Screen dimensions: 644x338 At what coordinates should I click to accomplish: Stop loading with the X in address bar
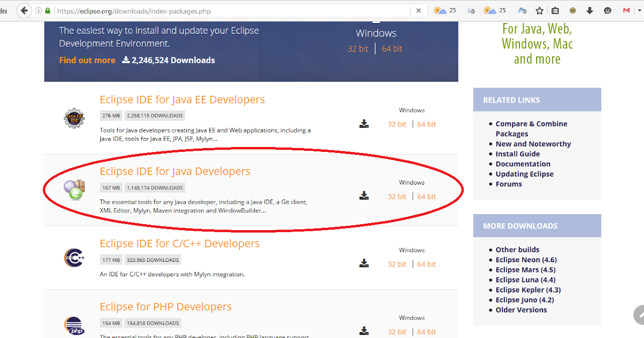click(419, 11)
